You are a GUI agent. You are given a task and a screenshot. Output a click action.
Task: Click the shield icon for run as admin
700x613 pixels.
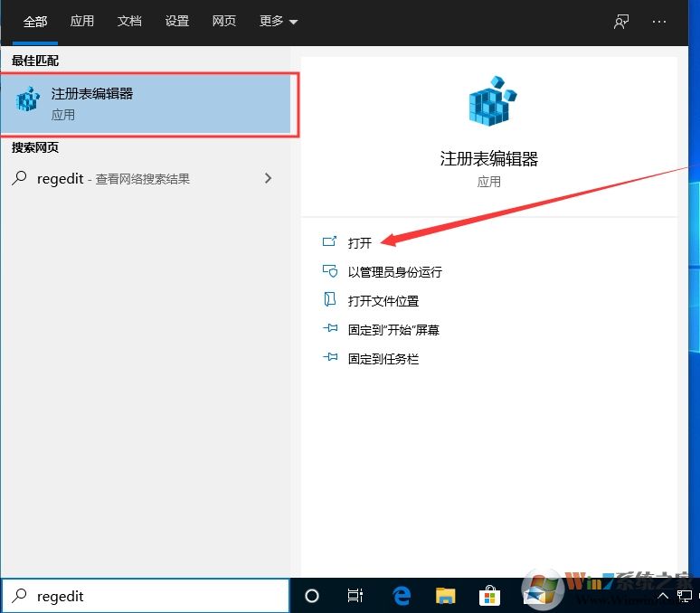pos(330,271)
